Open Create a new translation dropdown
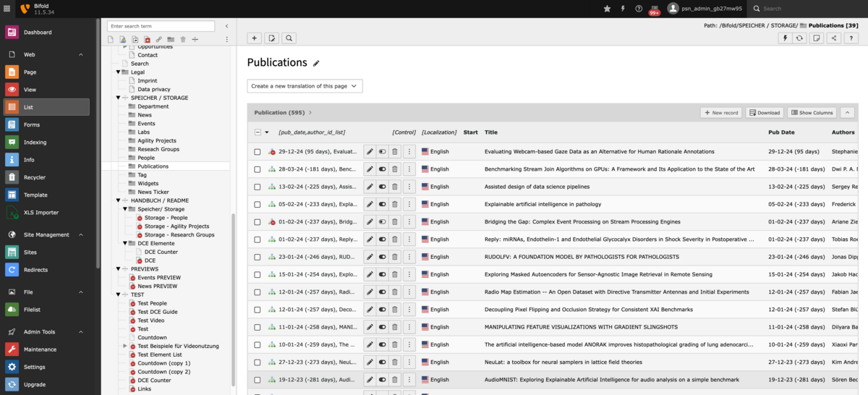 305,86
